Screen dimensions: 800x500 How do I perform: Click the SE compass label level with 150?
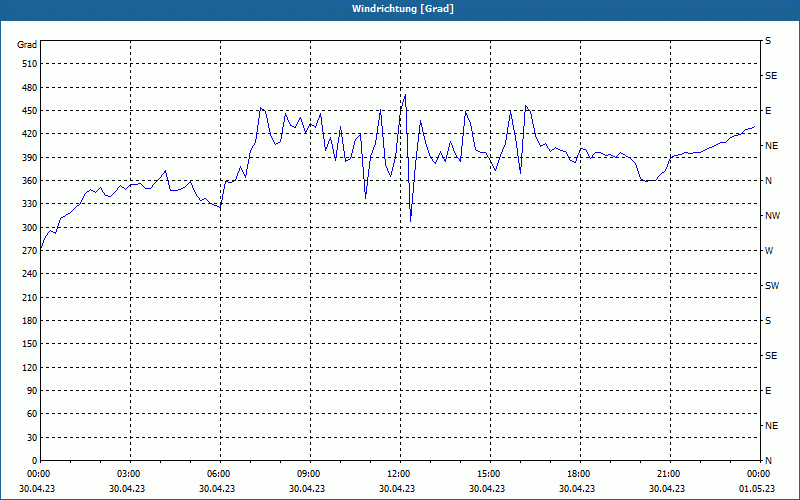771,356
